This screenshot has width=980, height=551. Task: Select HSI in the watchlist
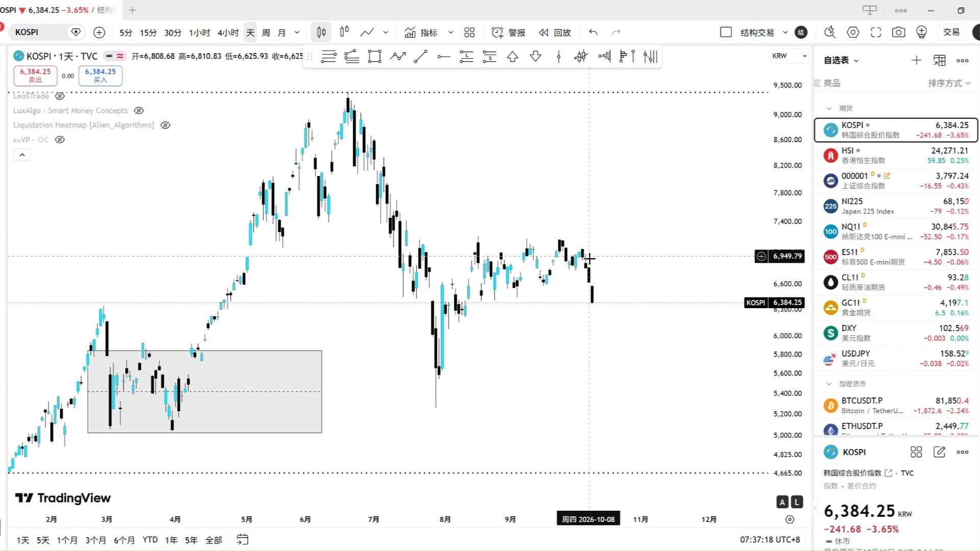tap(896, 155)
